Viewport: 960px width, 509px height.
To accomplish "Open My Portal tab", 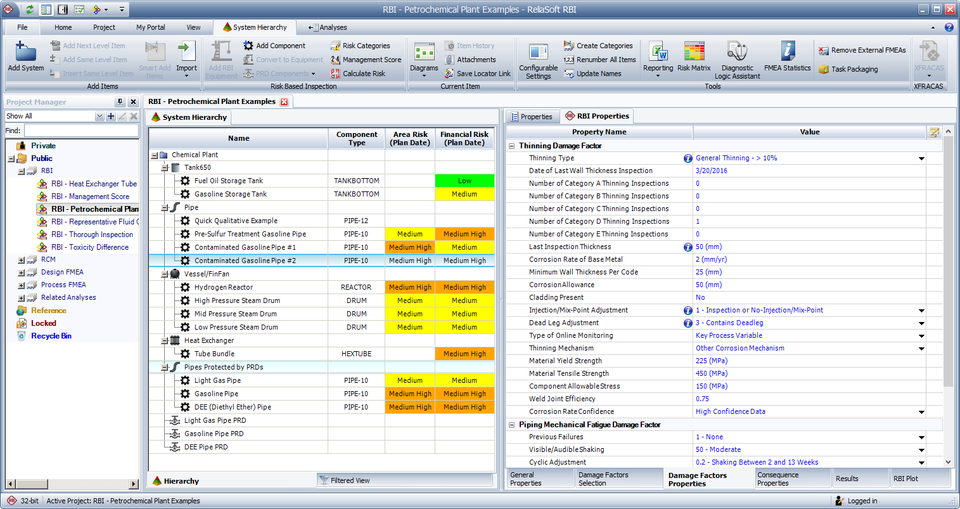I will pyautogui.click(x=151, y=28).
